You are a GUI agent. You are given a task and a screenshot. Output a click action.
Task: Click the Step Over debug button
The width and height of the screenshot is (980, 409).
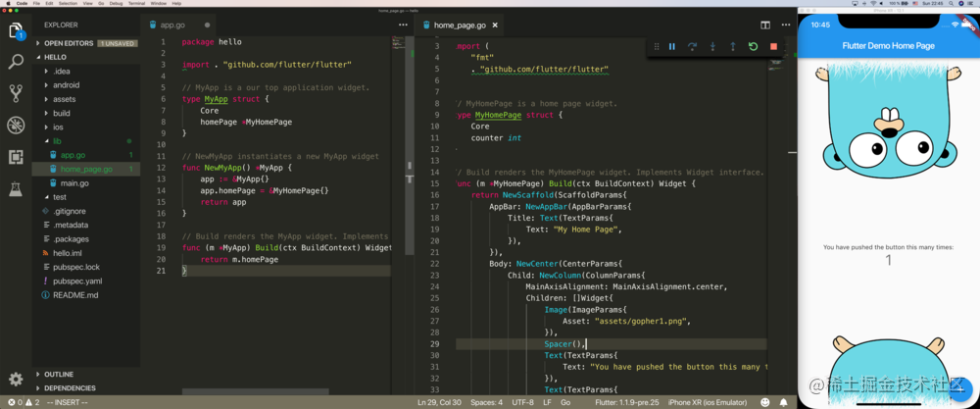click(x=692, y=46)
